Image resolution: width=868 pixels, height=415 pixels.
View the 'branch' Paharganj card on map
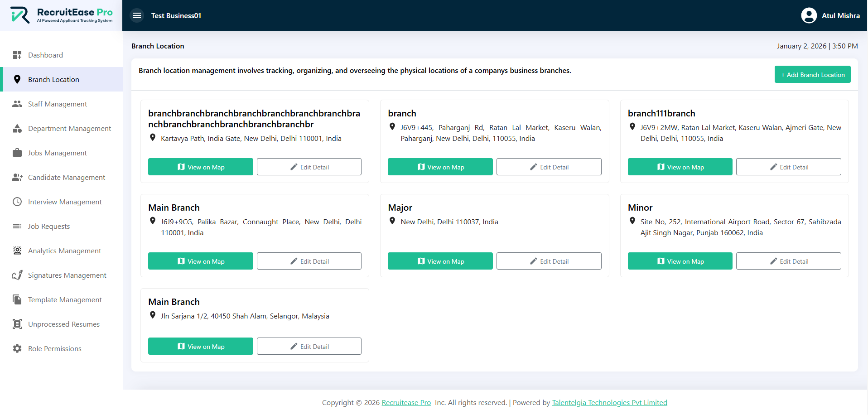pos(440,167)
